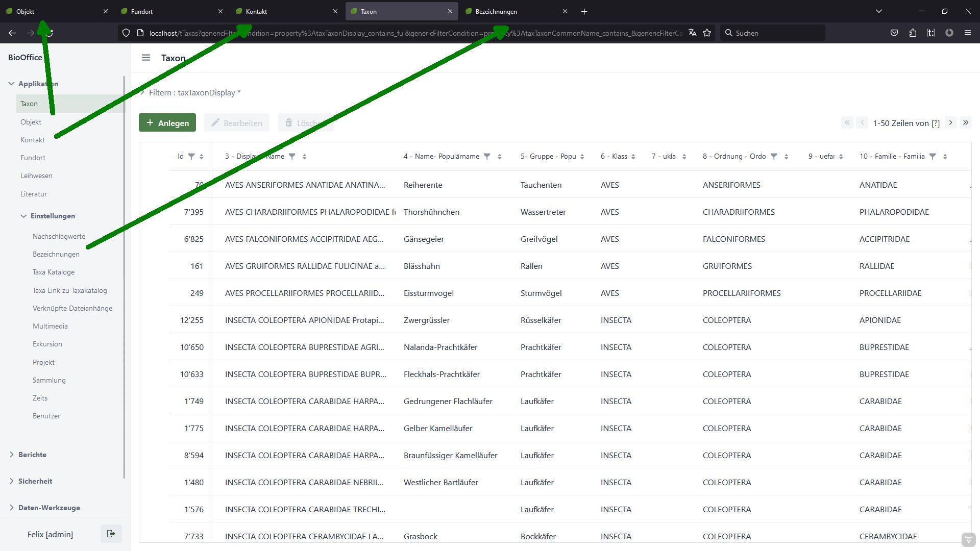Click filter icon on Display Name column
Image resolution: width=980 pixels, height=551 pixels.
click(292, 157)
